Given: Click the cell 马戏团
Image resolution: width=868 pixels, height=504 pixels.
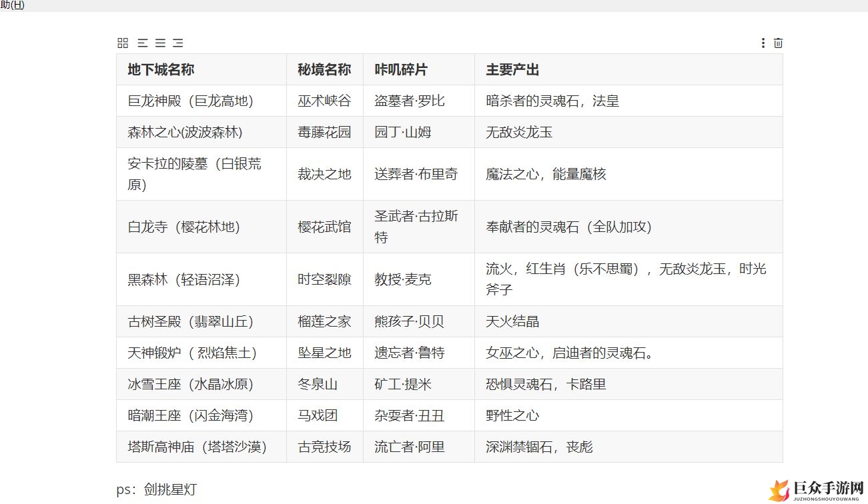Looking at the screenshot, I should click(325, 415).
